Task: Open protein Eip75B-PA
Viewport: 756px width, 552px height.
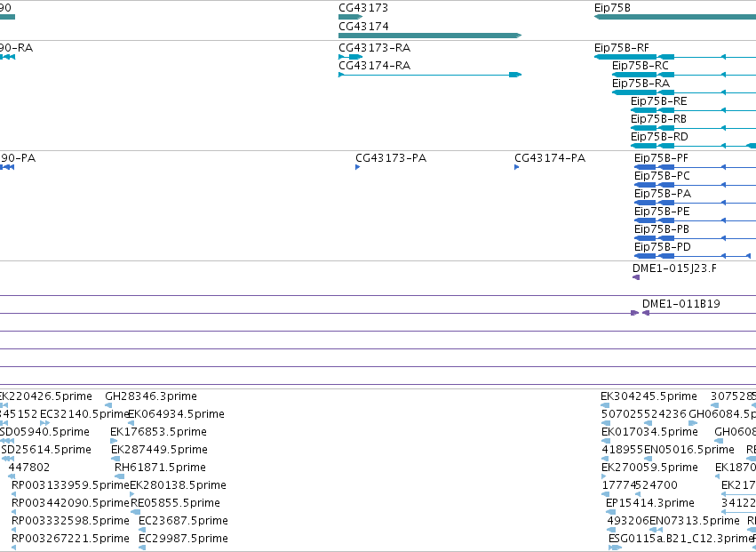Action: tap(663, 194)
